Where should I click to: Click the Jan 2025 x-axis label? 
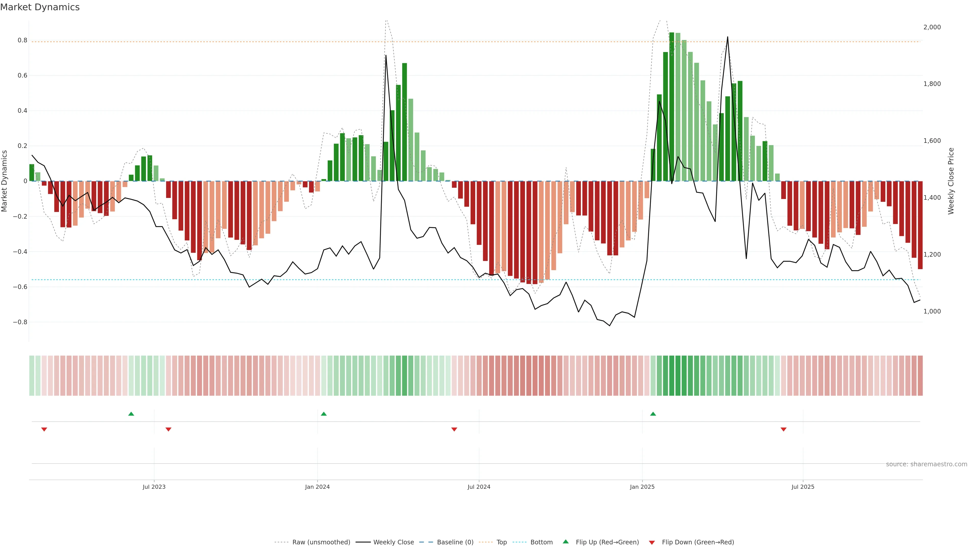coord(642,487)
